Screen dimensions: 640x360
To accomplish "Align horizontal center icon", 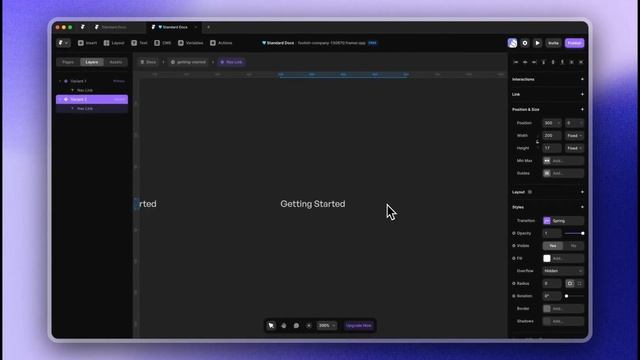I will (525, 62).
